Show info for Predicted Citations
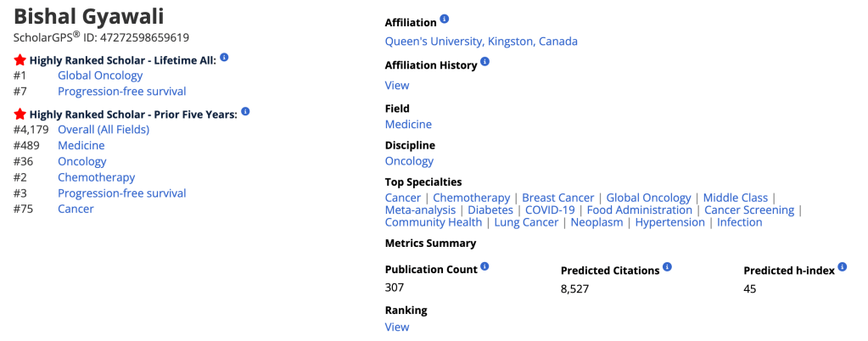Image resolution: width=868 pixels, height=341 pixels. [x=668, y=267]
